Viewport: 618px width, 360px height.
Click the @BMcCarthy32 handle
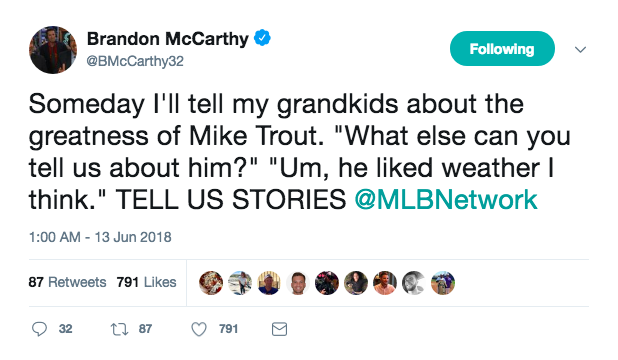[135, 61]
